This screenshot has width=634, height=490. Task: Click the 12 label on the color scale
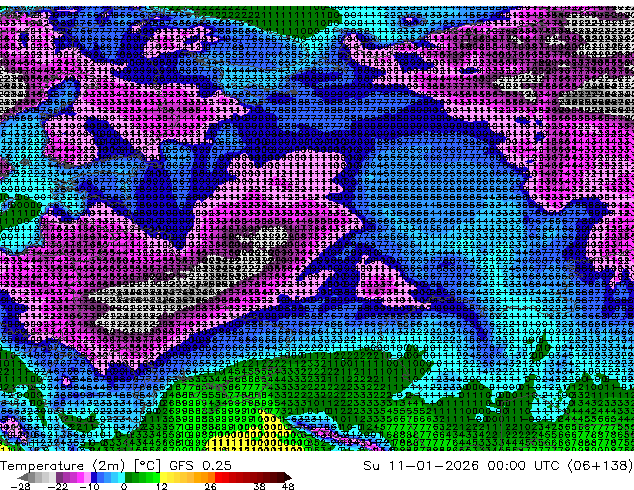(162, 486)
